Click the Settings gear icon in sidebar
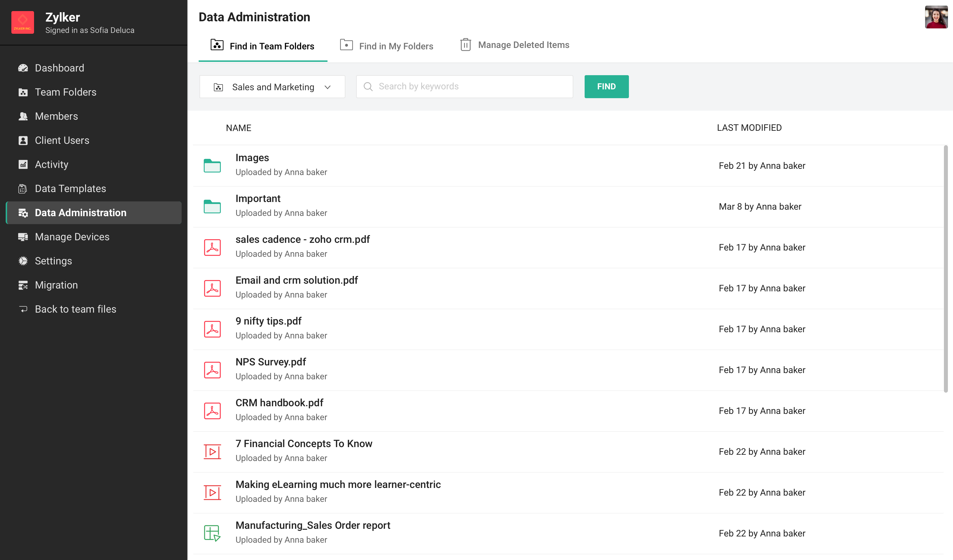This screenshot has width=953, height=560. click(23, 261)
